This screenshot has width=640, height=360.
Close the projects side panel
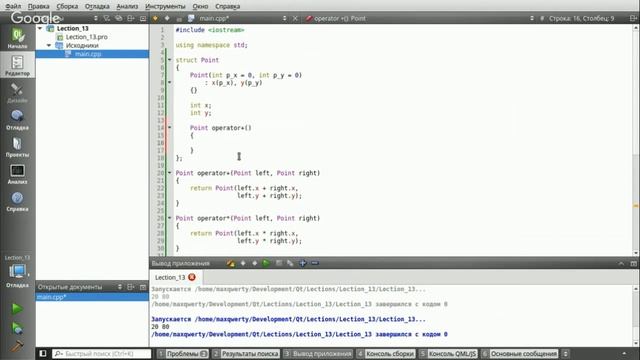click(143, 18)
